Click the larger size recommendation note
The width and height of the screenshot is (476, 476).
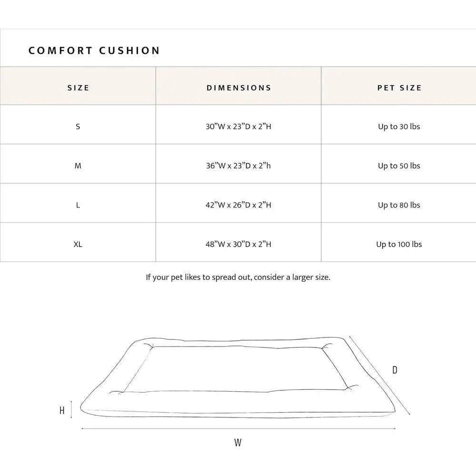point(238,277)
